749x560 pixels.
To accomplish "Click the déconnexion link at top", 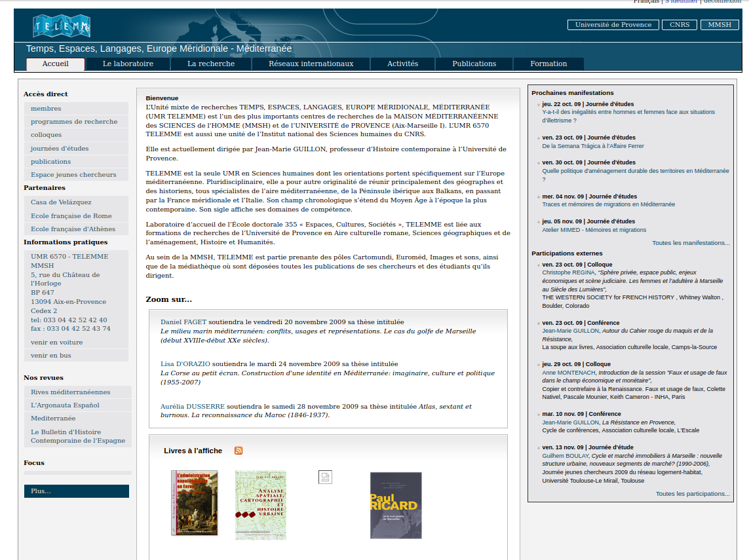I will 722,2.
